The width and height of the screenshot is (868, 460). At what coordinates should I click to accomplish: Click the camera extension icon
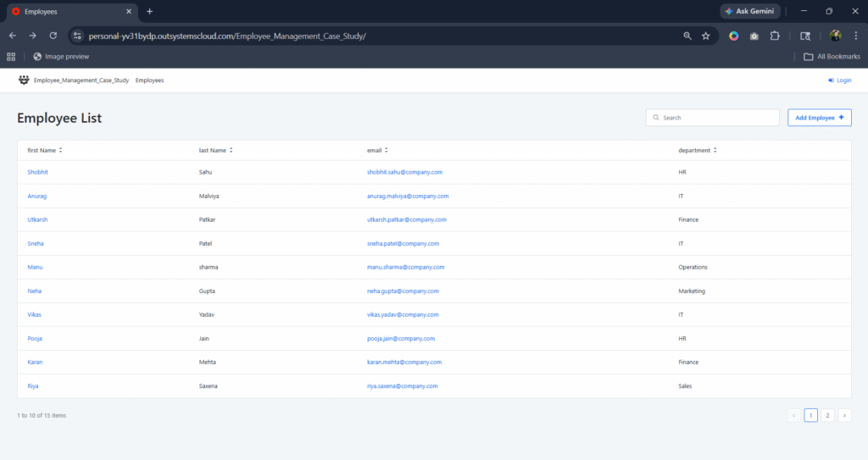tap(754, 36)
